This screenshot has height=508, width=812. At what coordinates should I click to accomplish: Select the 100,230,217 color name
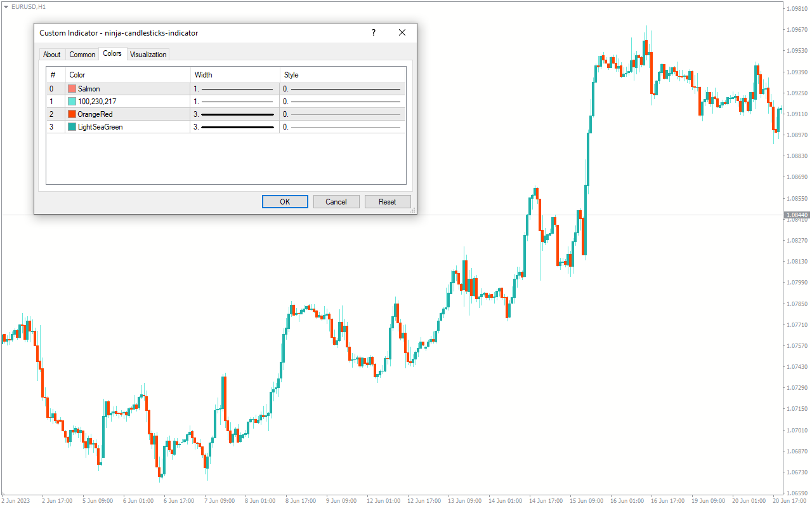pos(97,102)
